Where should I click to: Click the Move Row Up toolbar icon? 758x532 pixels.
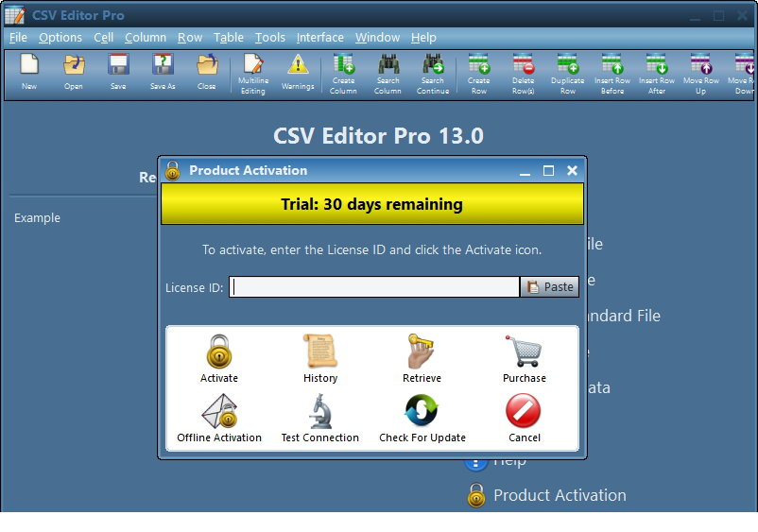tap(701, 74)
